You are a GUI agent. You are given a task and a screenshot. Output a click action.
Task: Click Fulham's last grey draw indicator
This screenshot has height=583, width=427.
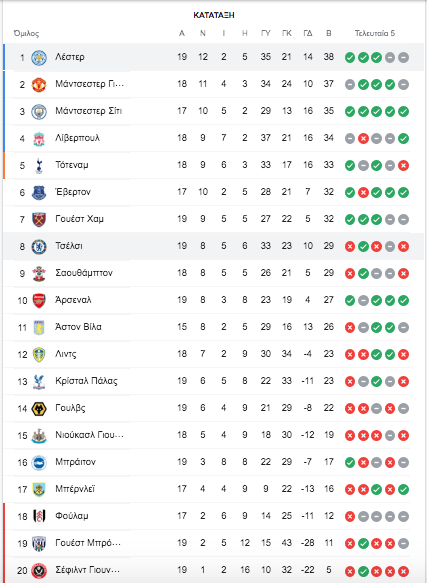tap(403, 516)
